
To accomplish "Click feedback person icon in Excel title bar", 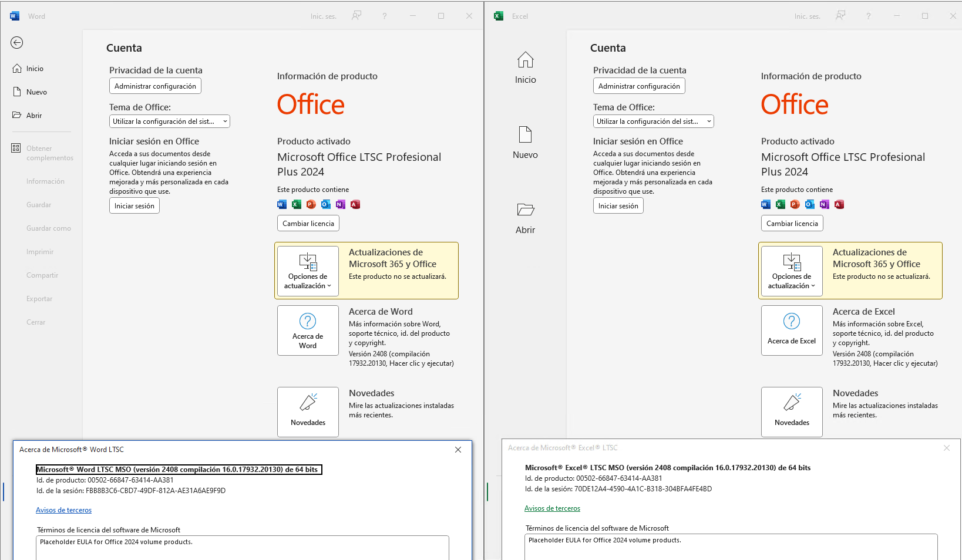I will pyautogui.click(x=840, y=16).
